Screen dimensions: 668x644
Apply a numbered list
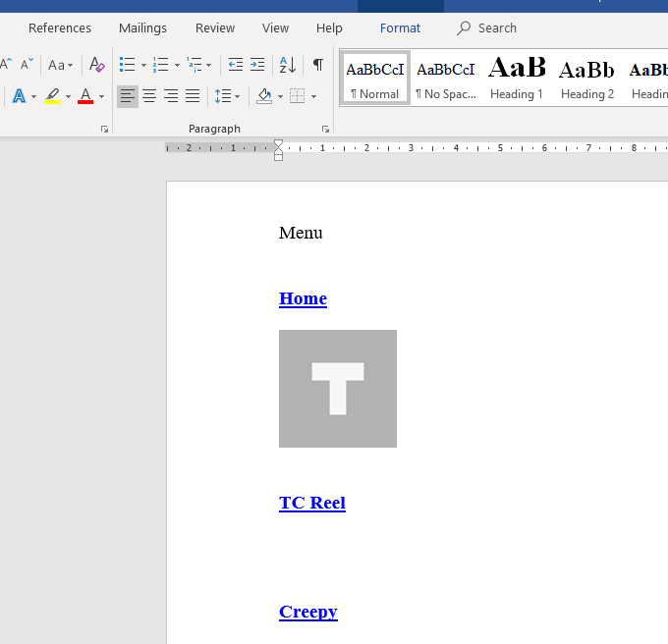click(x=160, y=65)
